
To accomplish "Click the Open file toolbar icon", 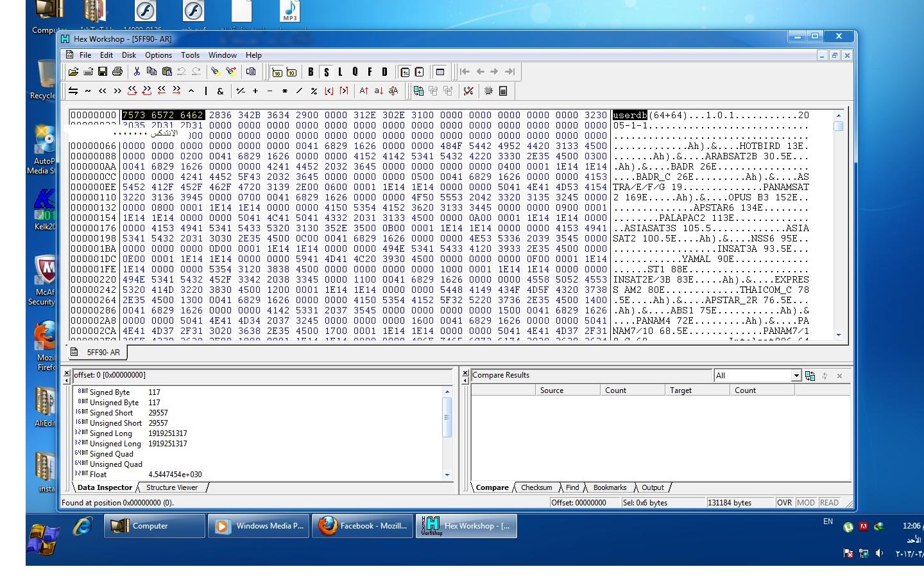I will 73,72.
